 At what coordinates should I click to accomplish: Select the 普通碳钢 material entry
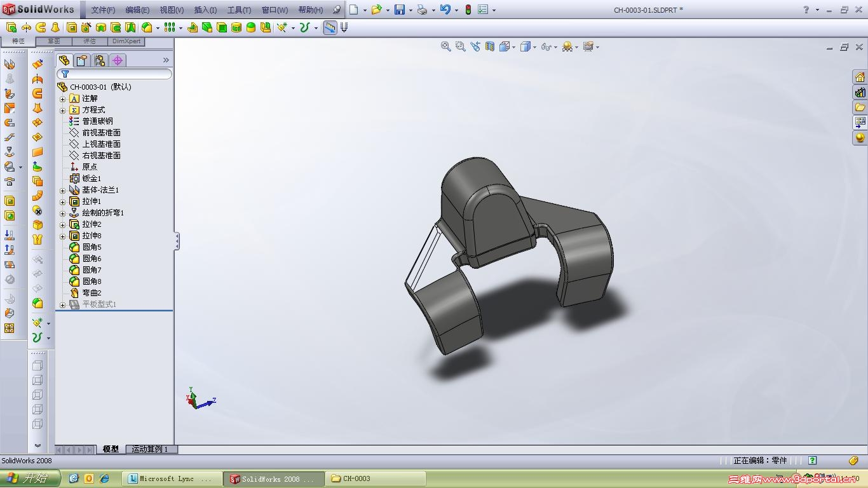coord(97,121)
